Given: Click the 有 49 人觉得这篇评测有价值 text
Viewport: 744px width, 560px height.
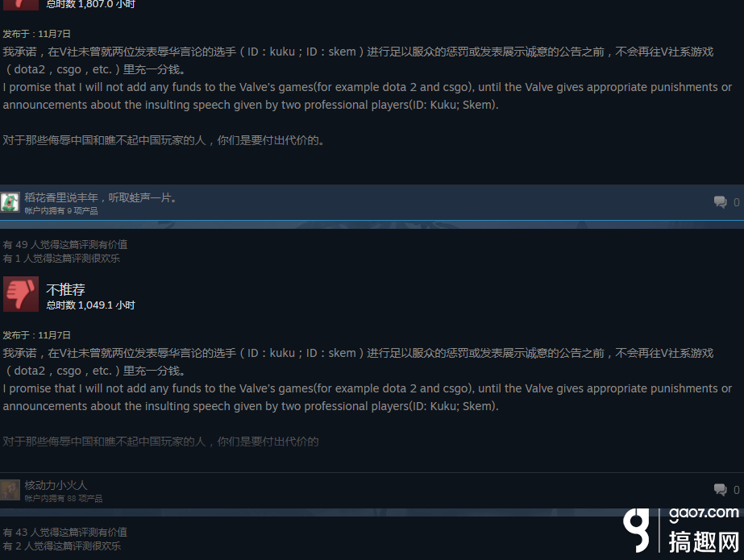Looking at the screenshot, I should pos(65,244).
